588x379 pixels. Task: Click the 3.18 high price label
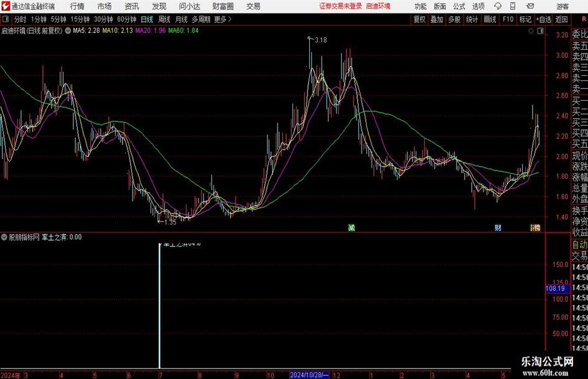[320, 40]
